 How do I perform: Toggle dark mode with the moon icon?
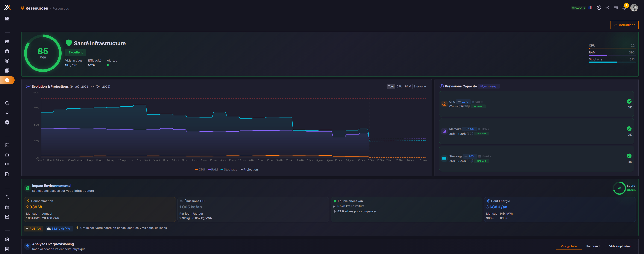tap(599, 8)
